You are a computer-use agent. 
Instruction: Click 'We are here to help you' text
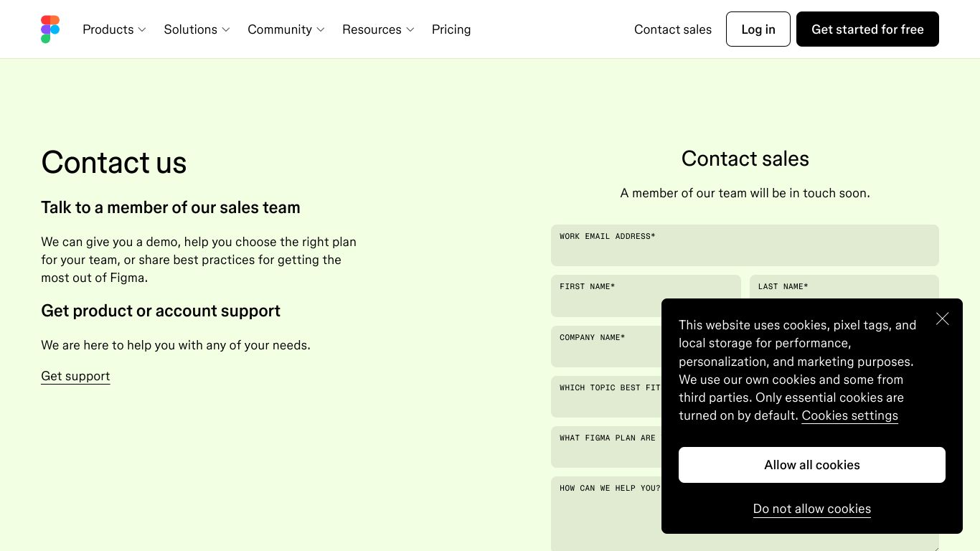click(x=176, y=345)
